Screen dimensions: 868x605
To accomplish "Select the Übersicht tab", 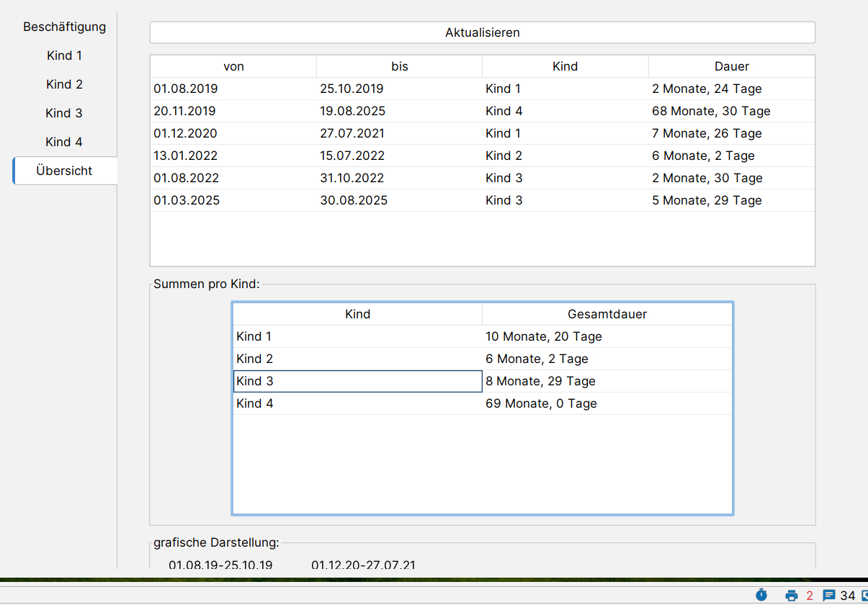I will [65, 171].
